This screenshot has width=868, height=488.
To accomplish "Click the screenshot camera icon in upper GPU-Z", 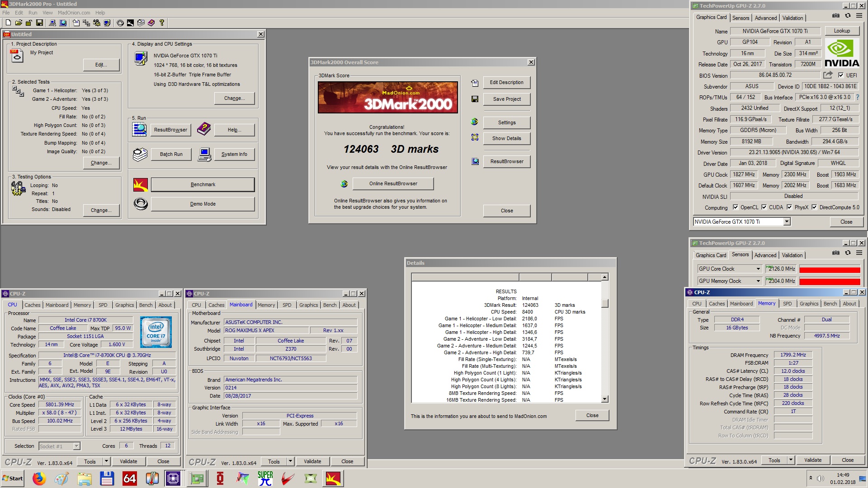I will point(836,15).
